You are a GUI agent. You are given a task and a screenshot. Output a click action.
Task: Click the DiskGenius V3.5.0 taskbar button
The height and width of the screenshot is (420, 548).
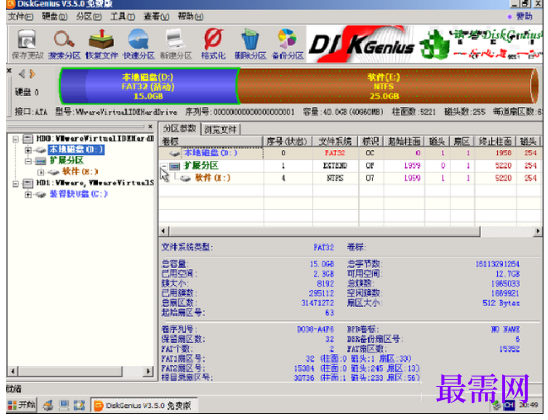tap(144, 405)
